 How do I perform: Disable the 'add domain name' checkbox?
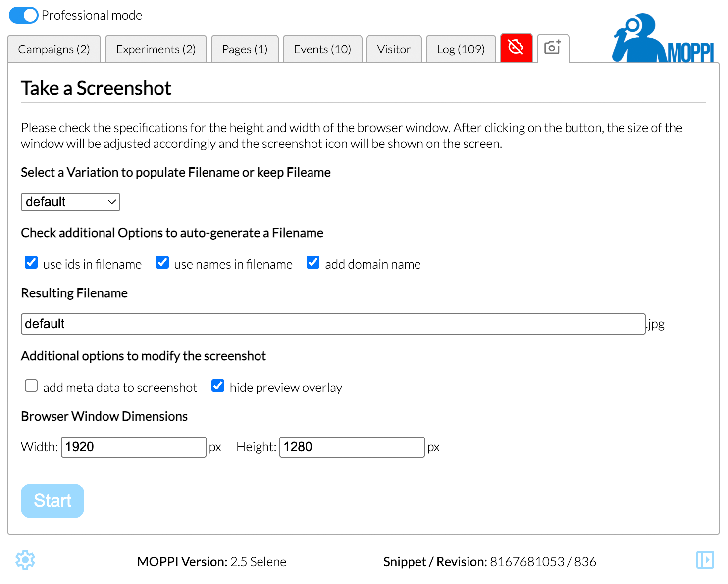[313, 263]
